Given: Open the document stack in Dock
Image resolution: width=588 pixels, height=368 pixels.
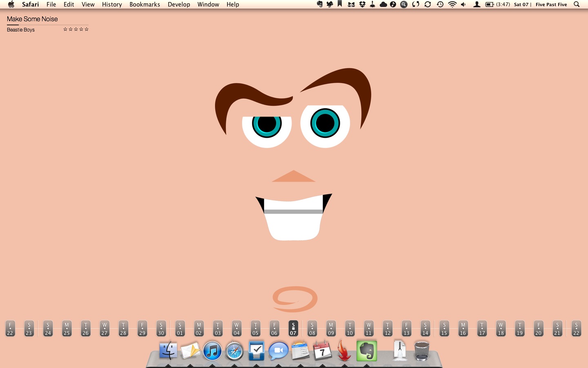Looking at the screenshot, I should point(400,351).
